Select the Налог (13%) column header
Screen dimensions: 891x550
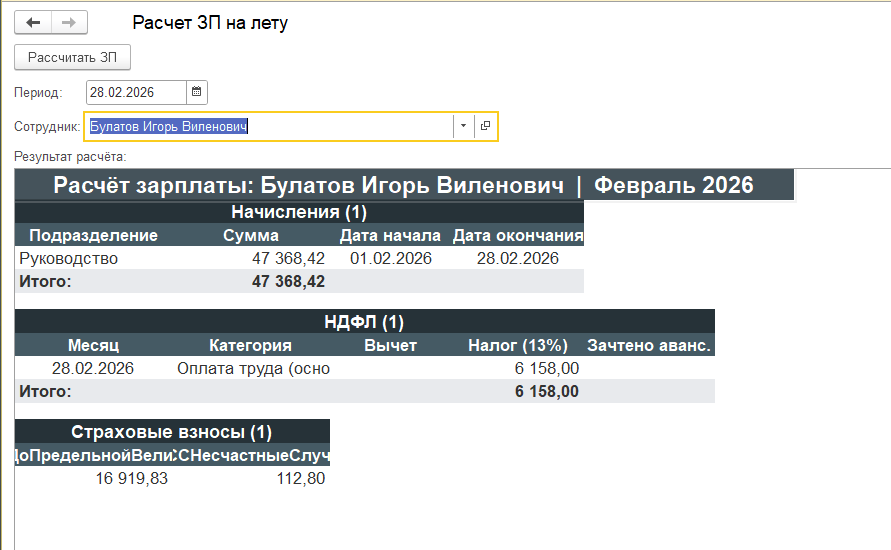click(x=518, y=345)
